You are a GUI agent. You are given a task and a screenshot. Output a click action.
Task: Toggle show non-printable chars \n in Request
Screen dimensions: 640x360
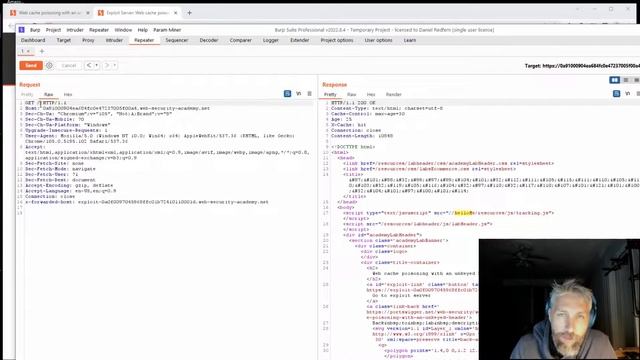point(298,94)
